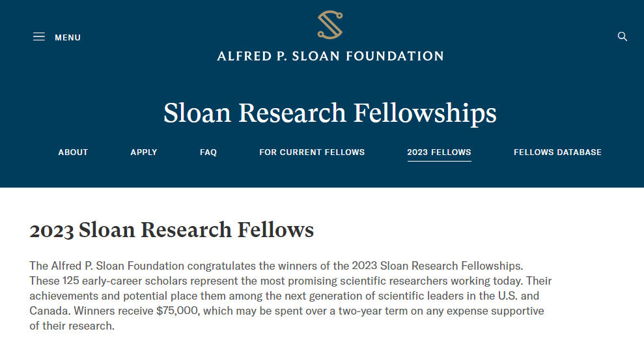Open the FELLOWS DATABASE page
The width and height of the screenshot is (644, 342).
point(558,152)
